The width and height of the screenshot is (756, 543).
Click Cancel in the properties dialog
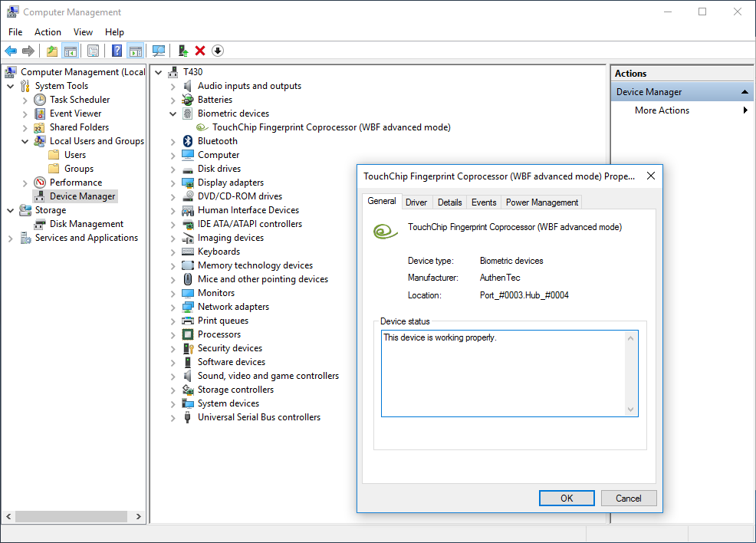[628, 499]
